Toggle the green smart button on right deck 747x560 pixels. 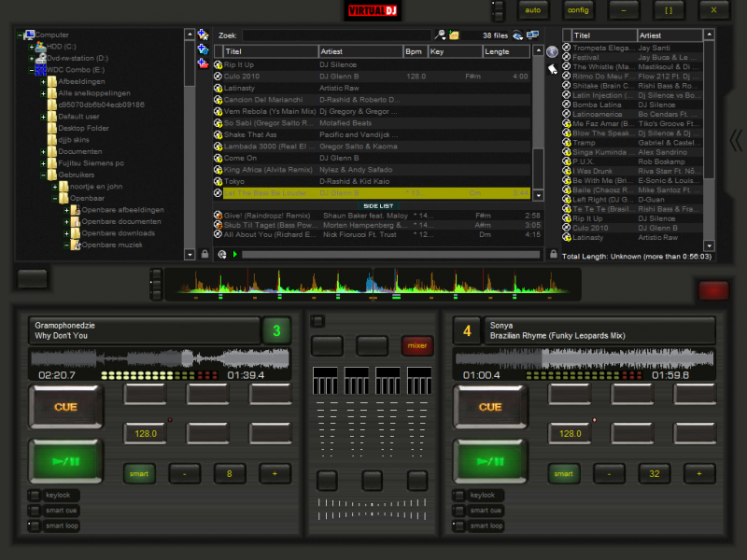(564, 474)
